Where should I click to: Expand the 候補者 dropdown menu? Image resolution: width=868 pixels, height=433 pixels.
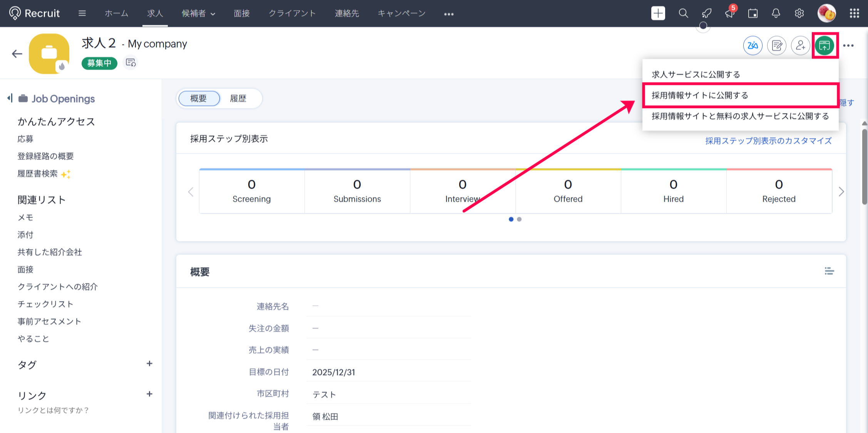point(199,13)
